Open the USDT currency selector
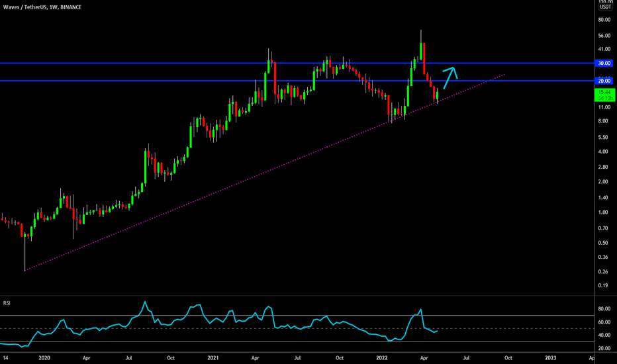Viewport: 617px width, 364px height. pyautogui.click(x=605, y=7)
